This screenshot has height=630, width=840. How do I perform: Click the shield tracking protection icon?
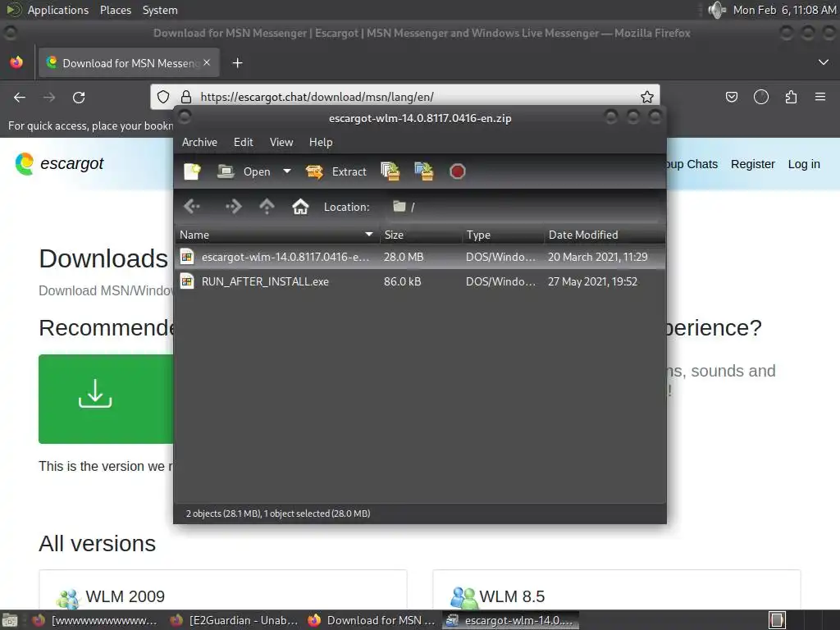163,97
